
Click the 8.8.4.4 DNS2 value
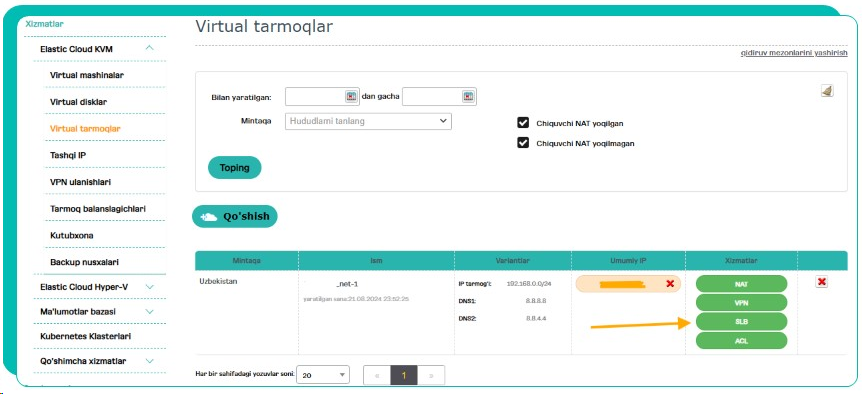click(x=536, y=318)
